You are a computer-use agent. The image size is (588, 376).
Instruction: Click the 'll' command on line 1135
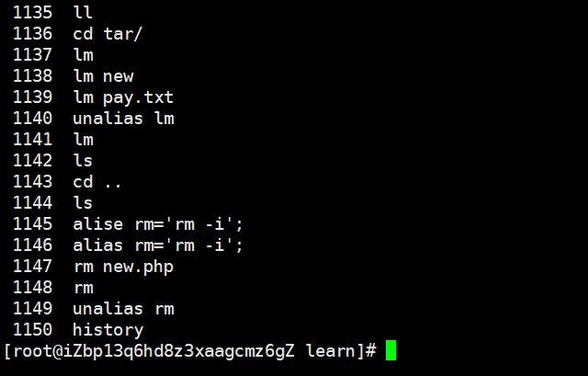83,12
